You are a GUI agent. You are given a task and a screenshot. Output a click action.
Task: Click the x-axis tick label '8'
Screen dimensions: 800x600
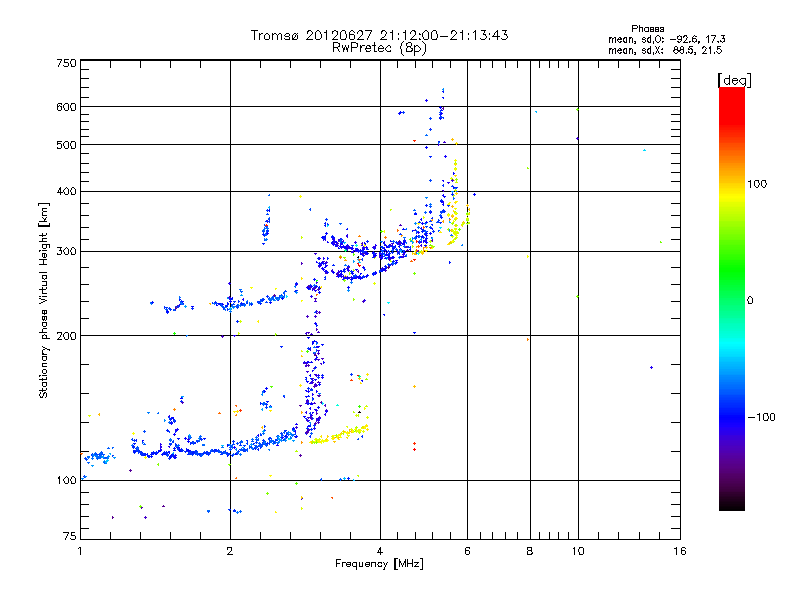coord(530,551)
